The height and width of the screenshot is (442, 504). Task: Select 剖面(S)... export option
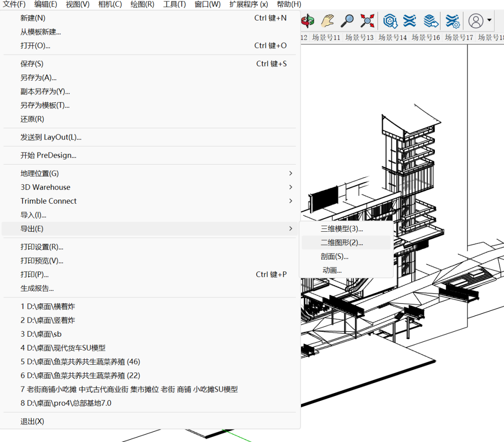tap(346, 256)
